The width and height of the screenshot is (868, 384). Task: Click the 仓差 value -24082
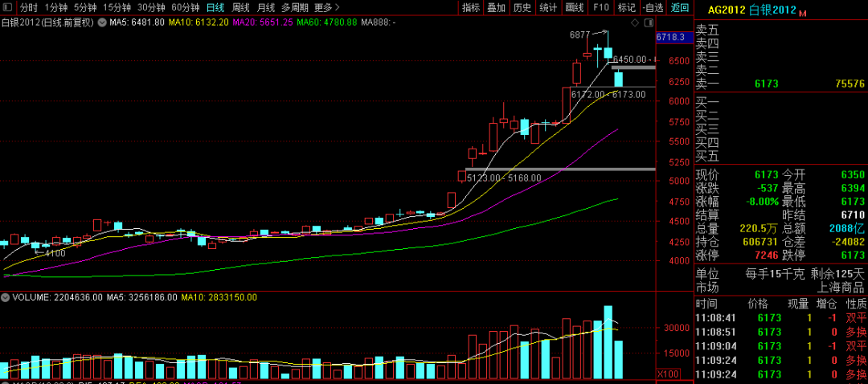point(850,243)
